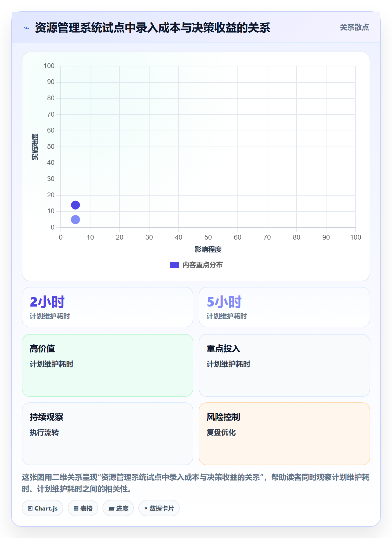The height and width of the screenshot is (538, 392).
Task: Click the description paragraph starting 这张图用二维关系
Action: click(196, 483)
